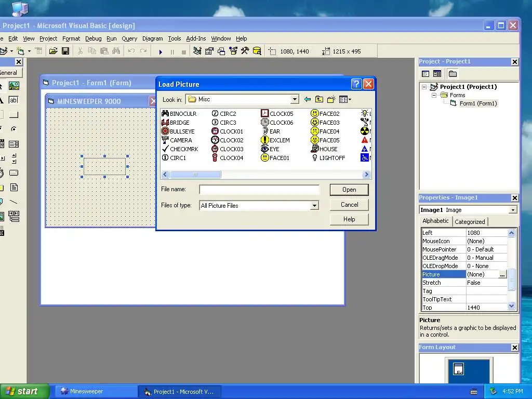Open the Format menu

point(71,38)
